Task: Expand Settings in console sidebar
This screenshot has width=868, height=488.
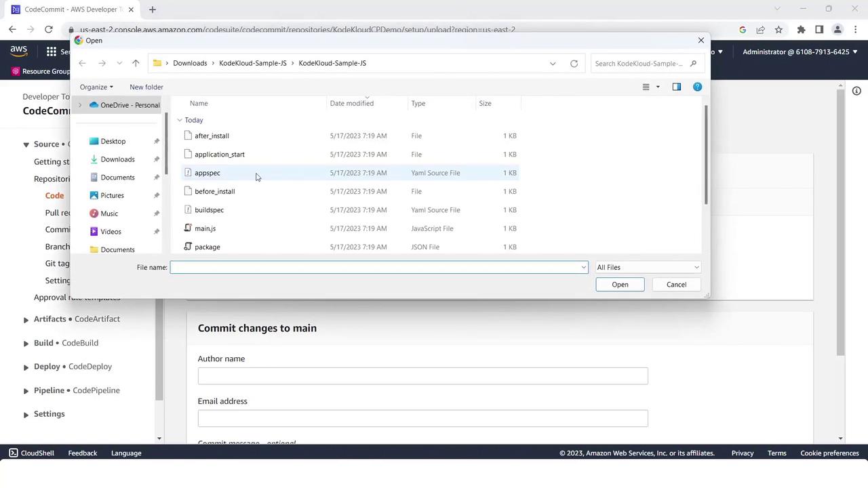Action: pyautogui.click(x=26, y=415)
